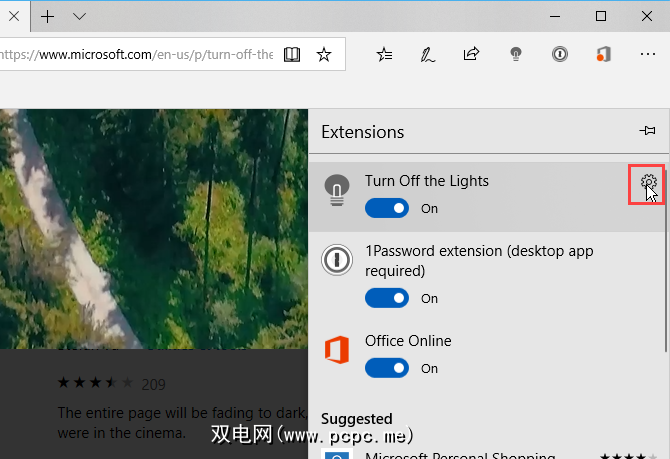Viewport: 670px width, 459px height.
Task: Click the Turn Off the Lights lamp toolbar icon
Action: pyautogui.click(x=516, y=55)
